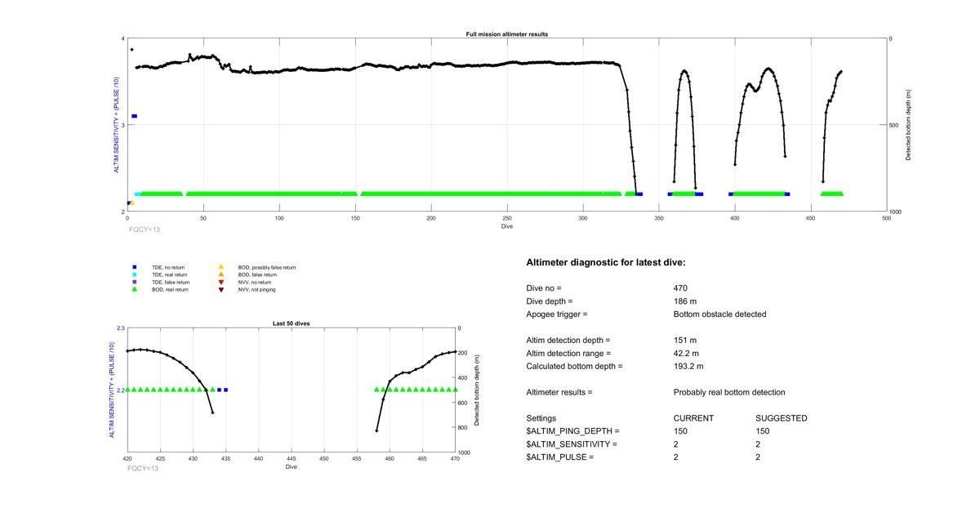Click the 'Calculated bottom depth =' label
The height and width of the screenshot is (508, 980).
tap(574, 367)
